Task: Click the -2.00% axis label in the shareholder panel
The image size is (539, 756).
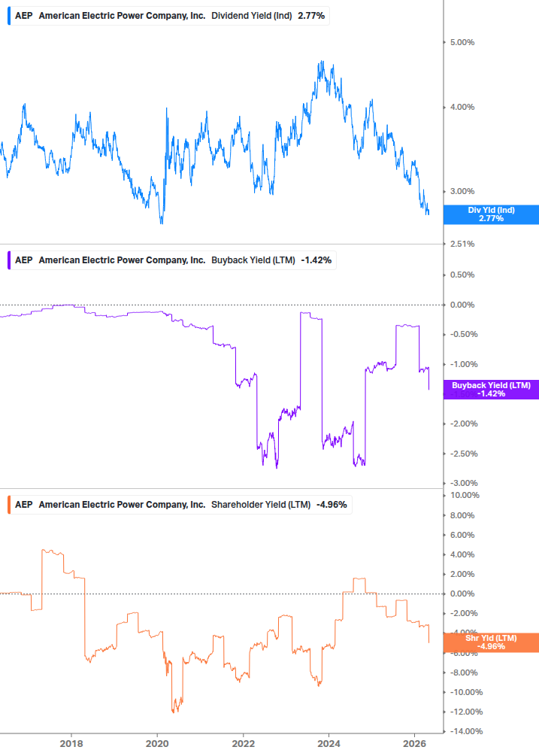Action: (464, 613)
